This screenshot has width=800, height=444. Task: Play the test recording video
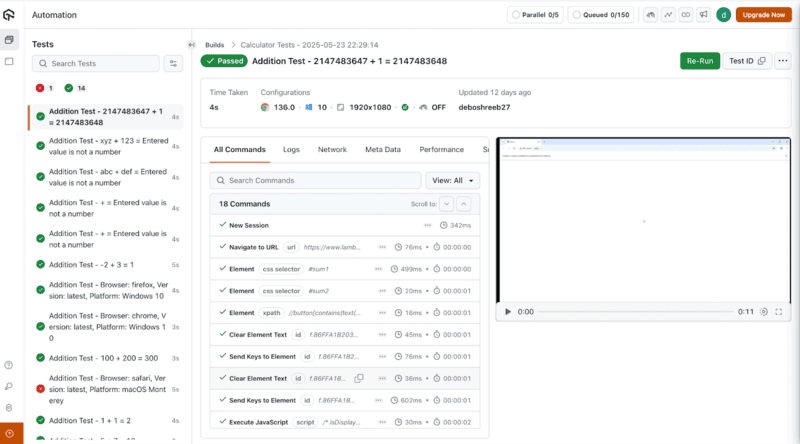coord(508,312)
